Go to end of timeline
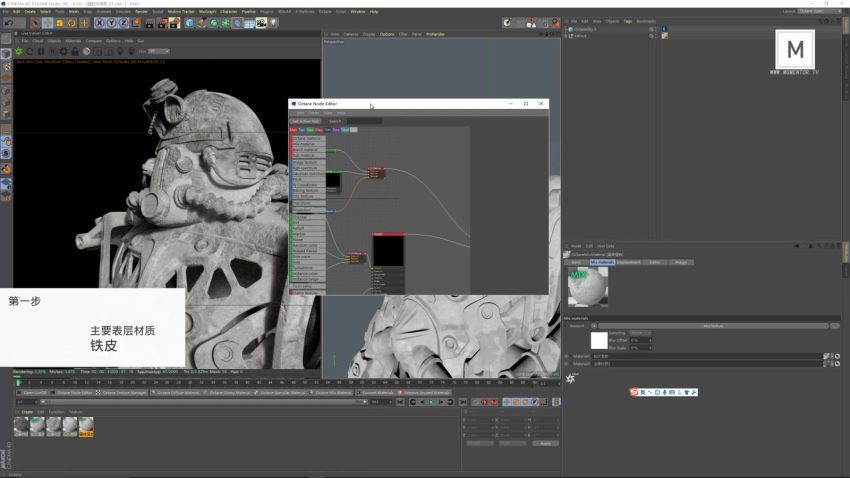This screenshot has height=478, width=850. tap(462, 402)
